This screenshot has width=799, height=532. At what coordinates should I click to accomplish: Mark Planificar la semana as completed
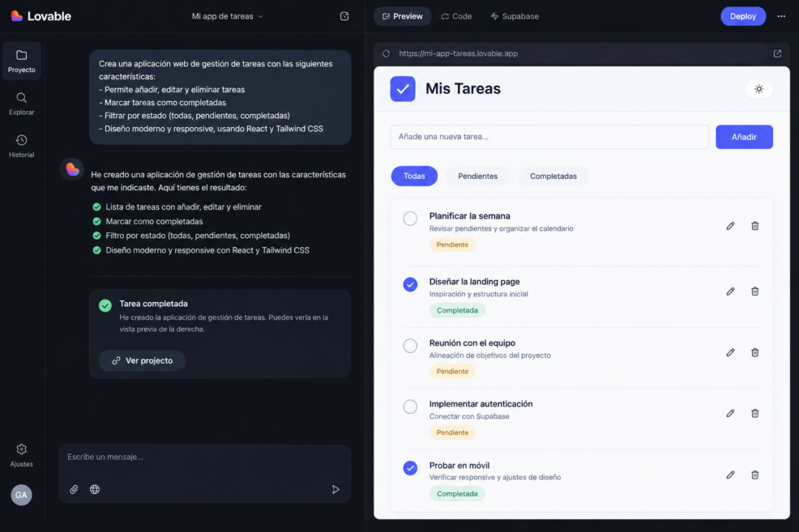[x=410, y=219]
